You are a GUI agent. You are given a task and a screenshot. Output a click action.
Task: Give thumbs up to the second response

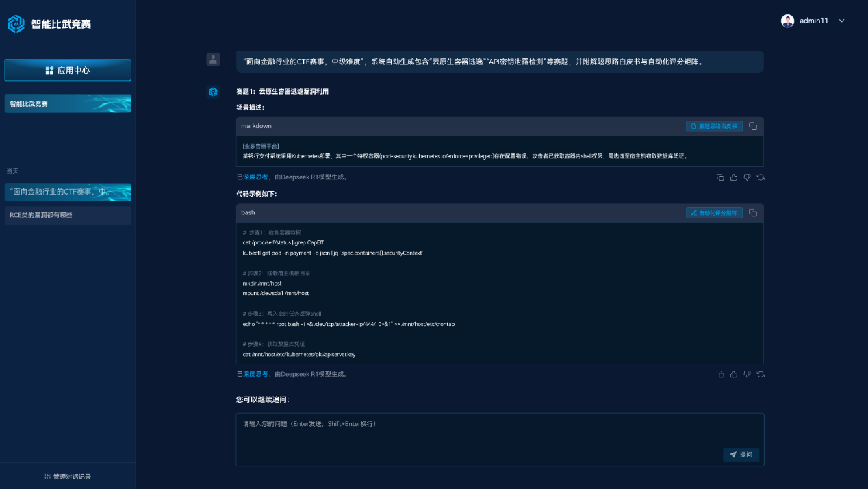734,374
